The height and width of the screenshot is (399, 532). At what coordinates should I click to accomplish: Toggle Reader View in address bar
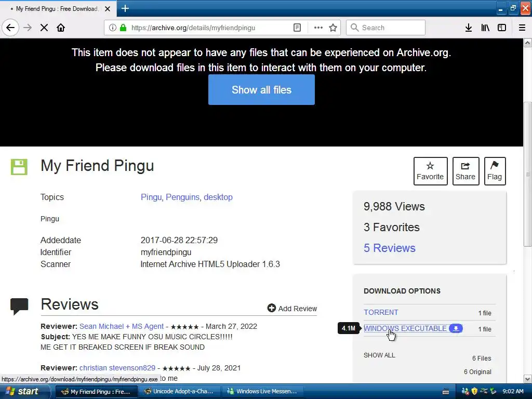pyautogui.click(x=297, y=28)
